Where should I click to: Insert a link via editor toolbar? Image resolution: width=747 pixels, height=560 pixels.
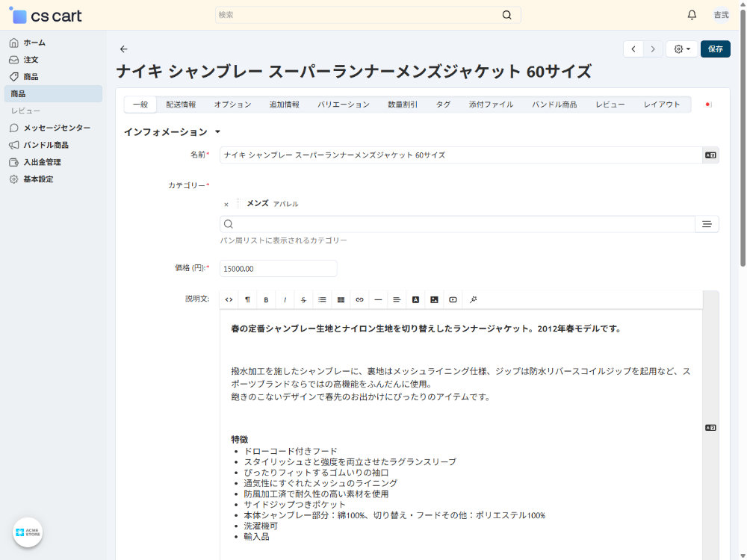pyautogui.click(x=359, y=299)
